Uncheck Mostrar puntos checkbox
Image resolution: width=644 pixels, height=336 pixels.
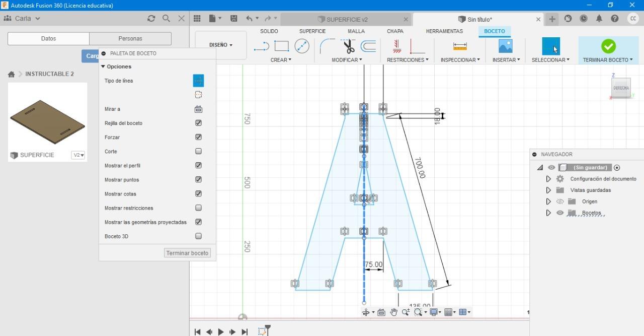[198, 179]
